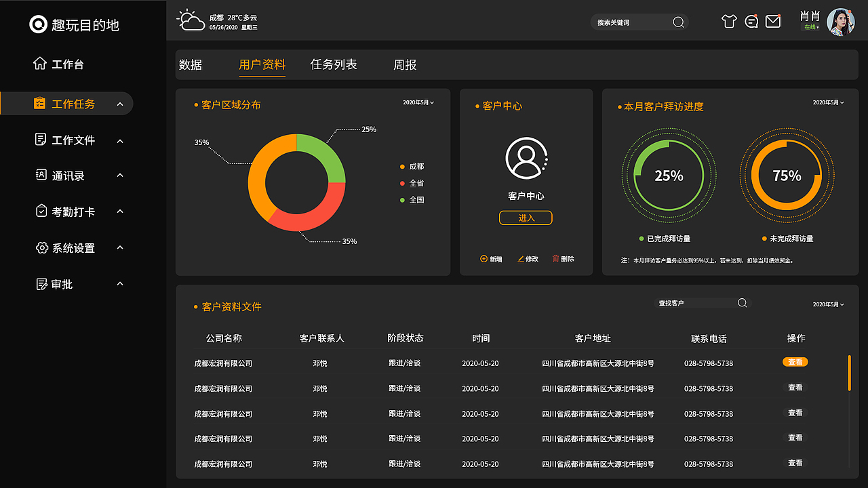This screenshot has width=868, height=488.
Task: Click the 审批 approval icon
Action: pos(42,284)
